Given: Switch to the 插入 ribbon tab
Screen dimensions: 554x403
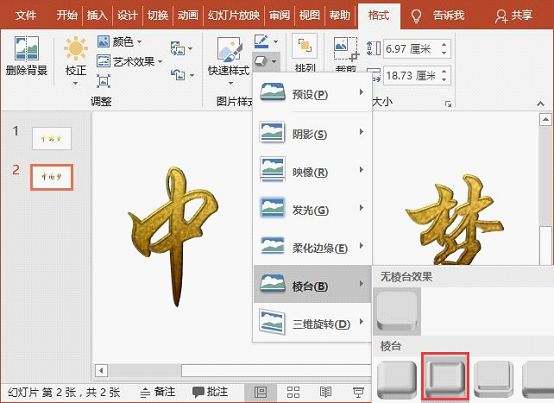Looking at the screenshot, I should 97,15.
